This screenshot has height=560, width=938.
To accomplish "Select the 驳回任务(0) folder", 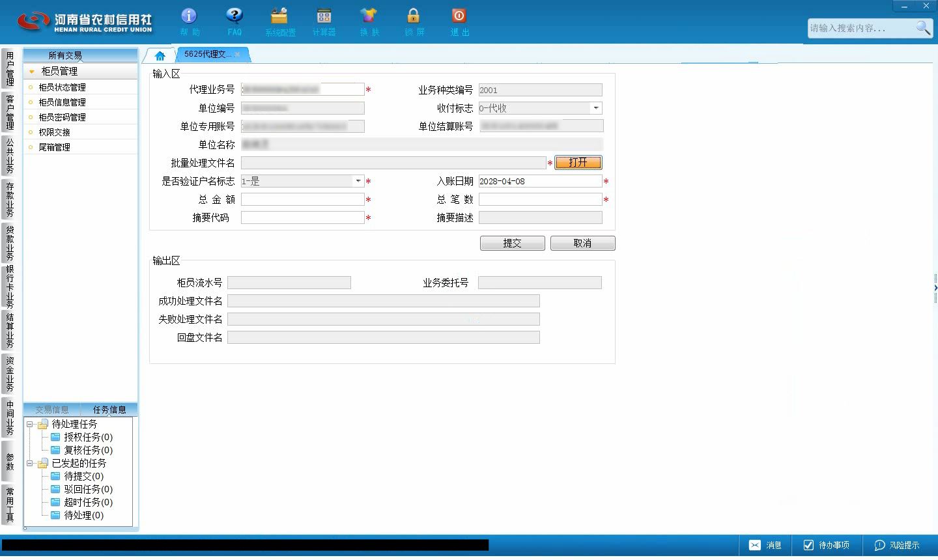I will (x=81, y=489).
